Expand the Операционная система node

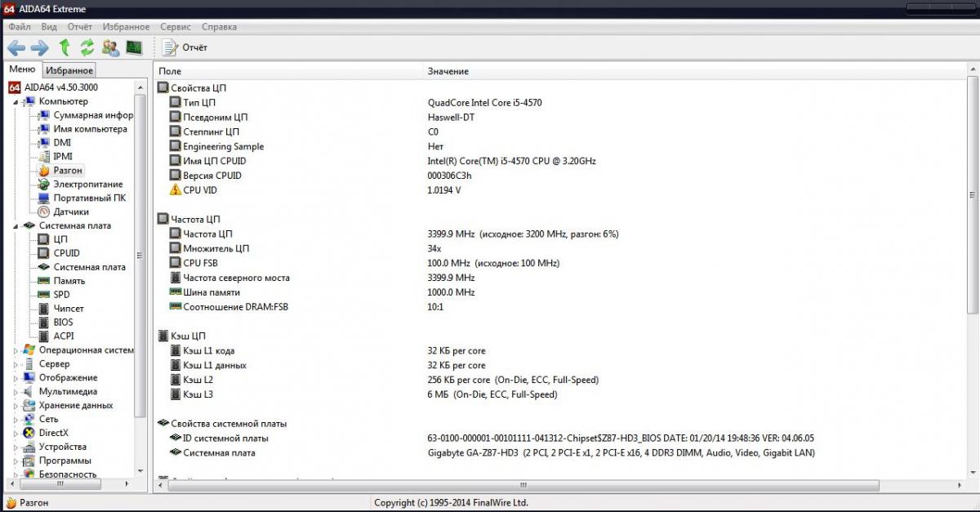tap(16, 350)
